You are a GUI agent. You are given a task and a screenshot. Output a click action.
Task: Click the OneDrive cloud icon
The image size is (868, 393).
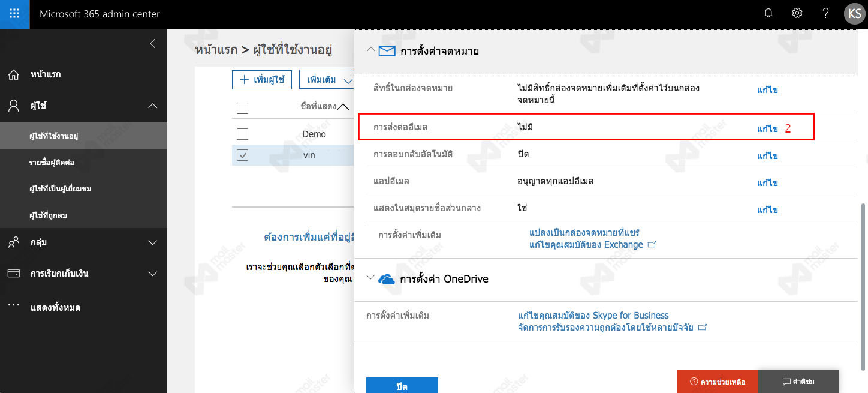[x=387, y=279]
